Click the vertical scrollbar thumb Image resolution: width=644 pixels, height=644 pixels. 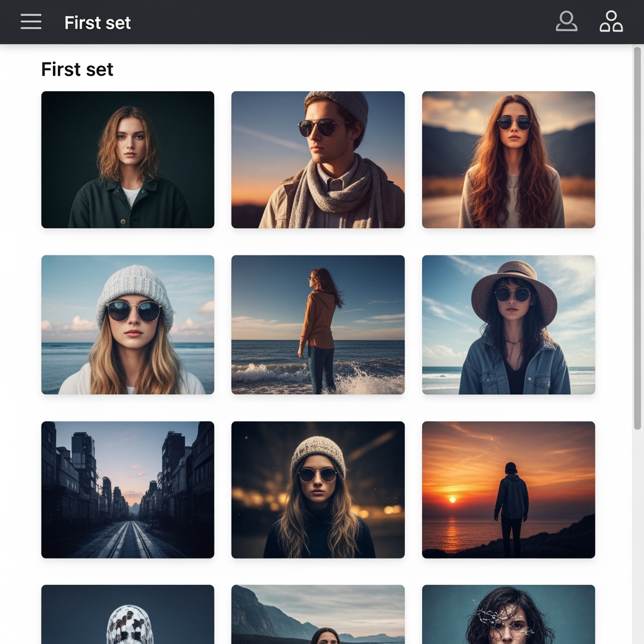pos(638,238)
